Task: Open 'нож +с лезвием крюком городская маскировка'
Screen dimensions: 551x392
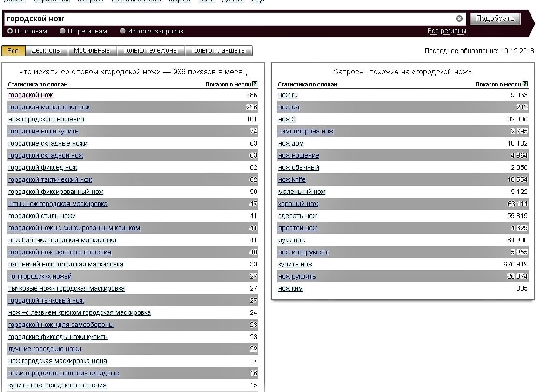Action: tap(80, 312)
